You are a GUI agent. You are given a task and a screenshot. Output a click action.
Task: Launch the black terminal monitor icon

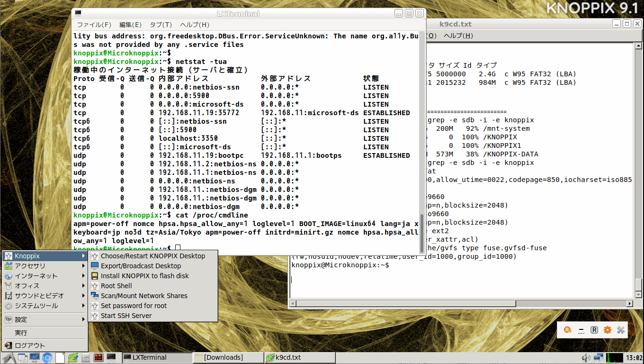111,358
